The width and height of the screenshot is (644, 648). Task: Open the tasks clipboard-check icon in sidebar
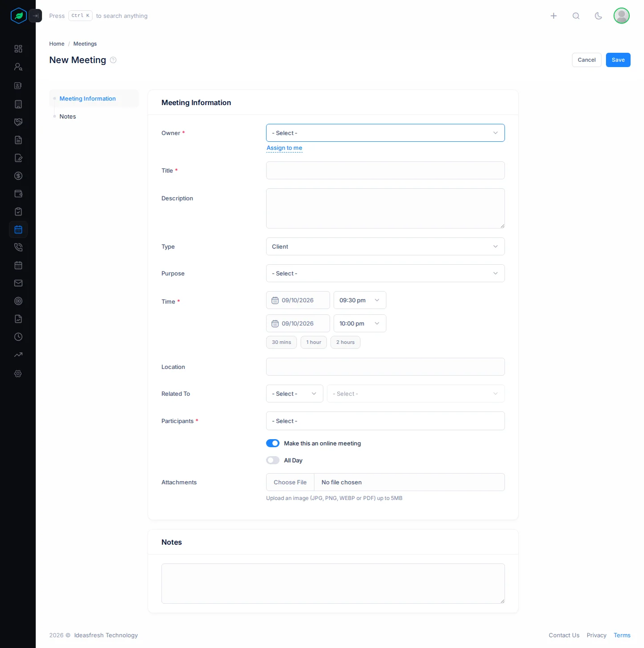(x=18, y=212)
